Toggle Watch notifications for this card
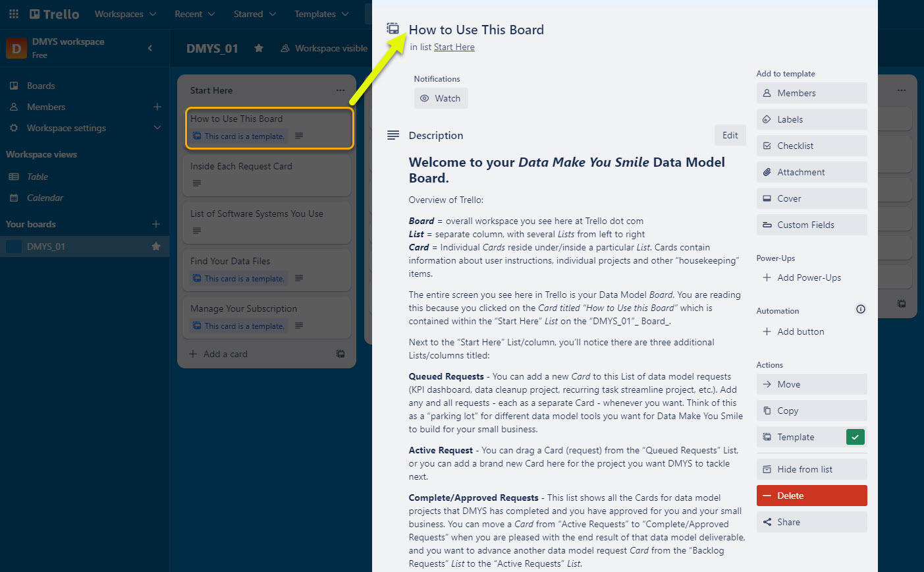This screenshot has height=572, width=924. tap(441, 98)
